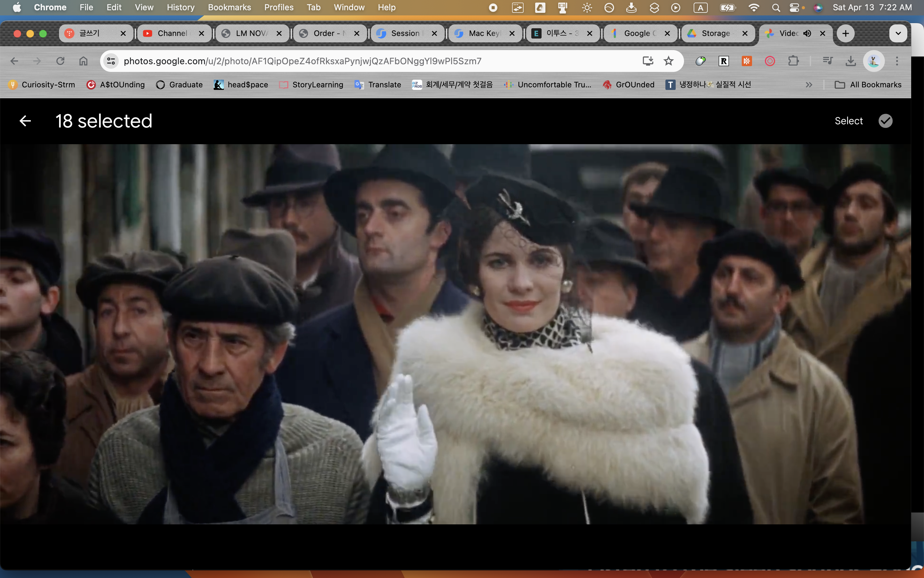Image resolution: width=924 pixels, height=578 pixels.
Task: Open StoryLearning bookmark
Action: click(x=311, y=84)
